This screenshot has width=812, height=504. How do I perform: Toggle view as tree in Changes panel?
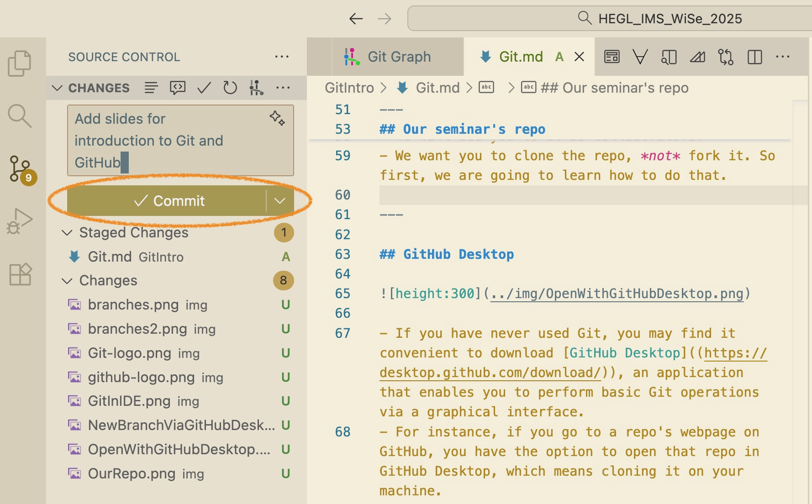point(151,87)
